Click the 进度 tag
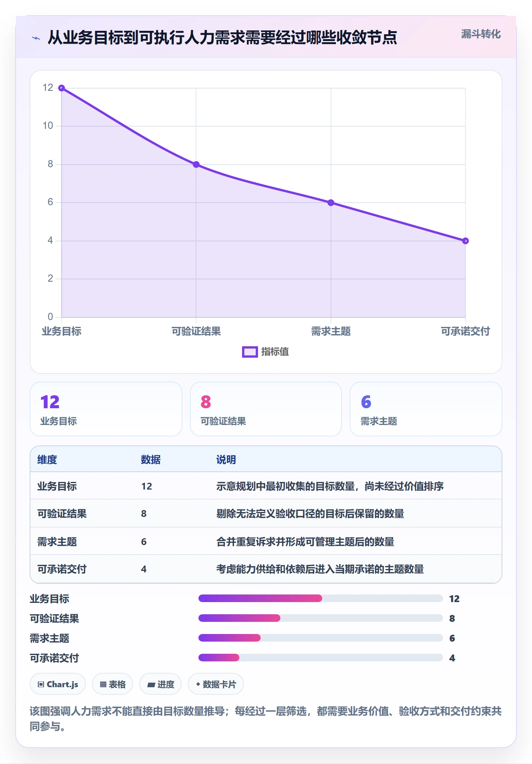 [x=160, y=684]
